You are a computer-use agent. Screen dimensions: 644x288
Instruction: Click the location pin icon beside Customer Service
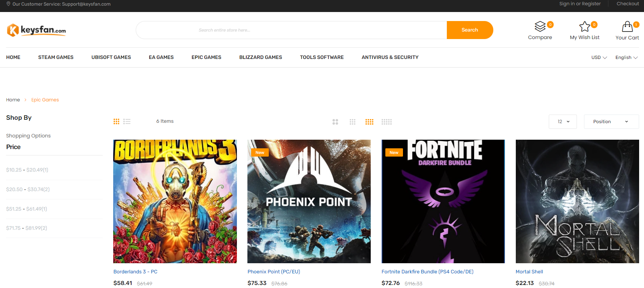8,4
